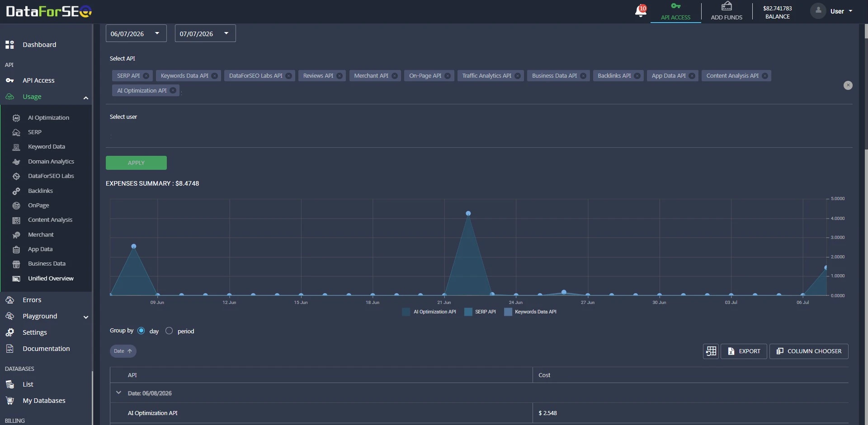Click the Unified Overview sidebar icon
The height and width of the screenshot is (425, 868).
(x=16, y=279)
